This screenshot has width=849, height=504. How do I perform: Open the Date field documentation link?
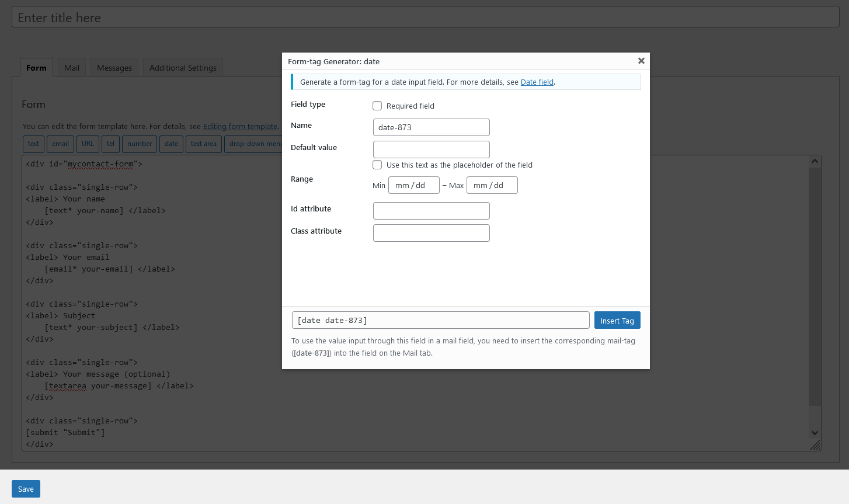click(537, 82)
